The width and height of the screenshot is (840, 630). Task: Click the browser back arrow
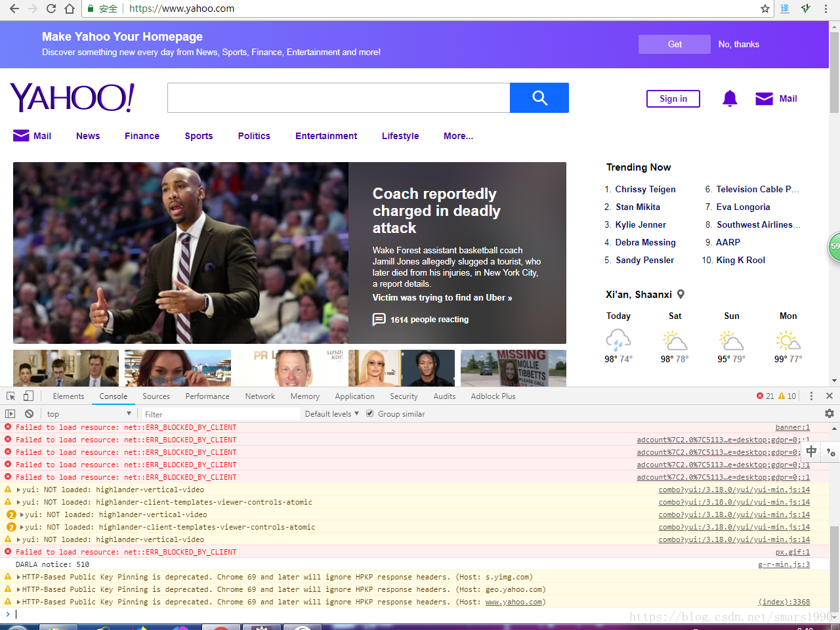(x=14, y=9)
